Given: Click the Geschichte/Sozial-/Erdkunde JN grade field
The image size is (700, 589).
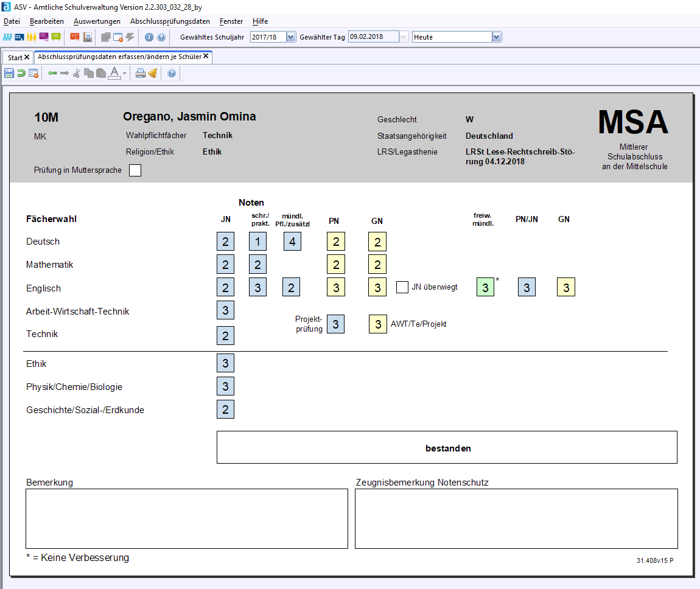Looking at the screenshot, I should point(225,409).
